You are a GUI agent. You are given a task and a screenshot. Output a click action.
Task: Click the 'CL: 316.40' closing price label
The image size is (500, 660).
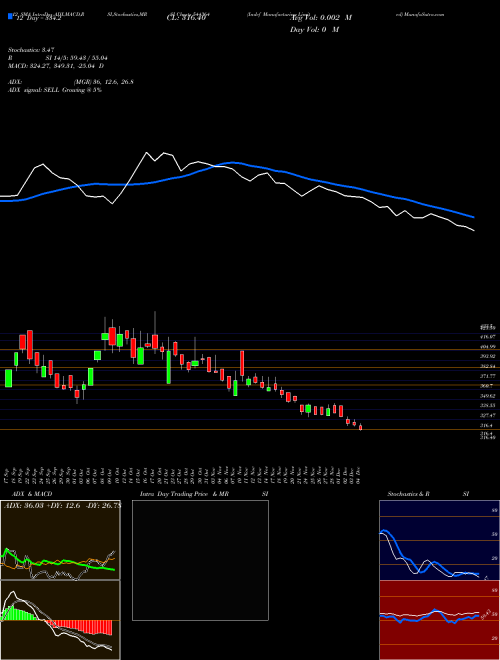(184, 18)
